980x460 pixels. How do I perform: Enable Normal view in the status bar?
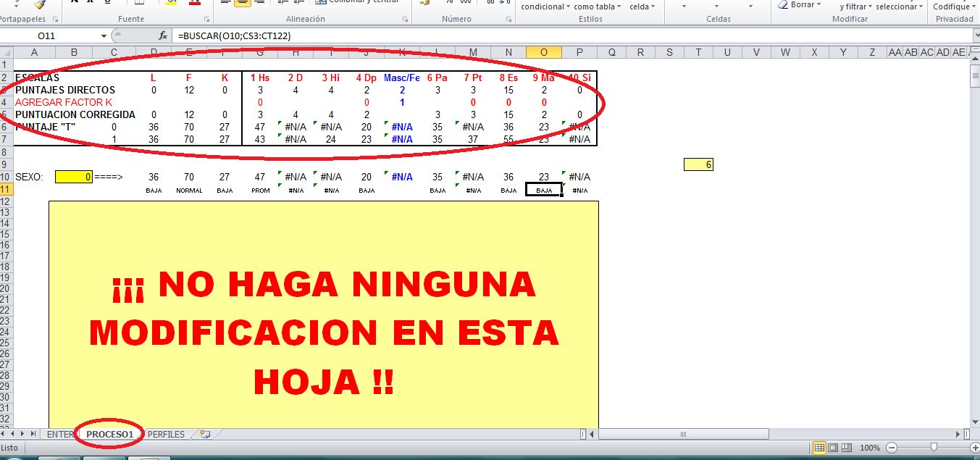pos(819,447)
